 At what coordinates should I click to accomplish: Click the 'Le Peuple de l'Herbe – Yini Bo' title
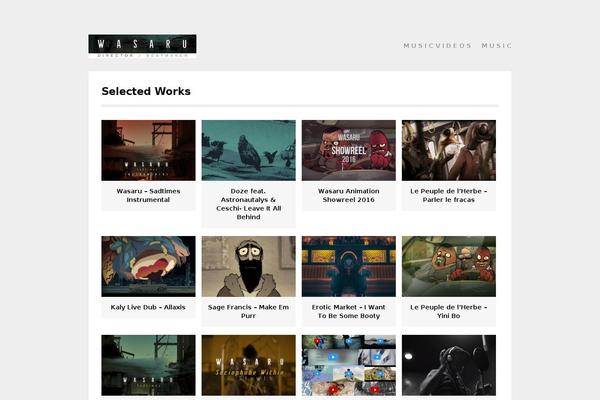449,311
